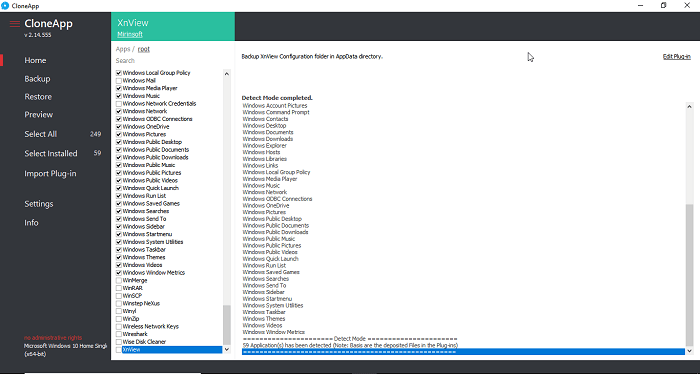Select 'Windows Saved Games' in app list
Screen dimensions: 700x374
151,203
